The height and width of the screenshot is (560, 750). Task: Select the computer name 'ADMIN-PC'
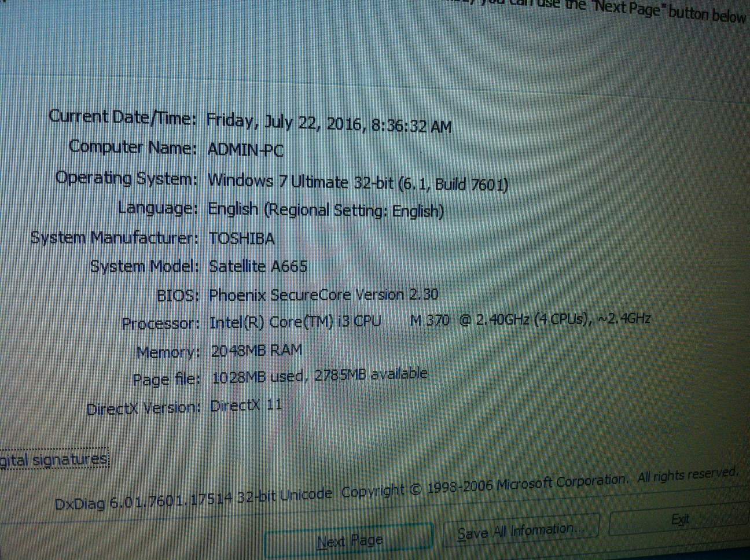pyautogui.click(x=246, y=150)
